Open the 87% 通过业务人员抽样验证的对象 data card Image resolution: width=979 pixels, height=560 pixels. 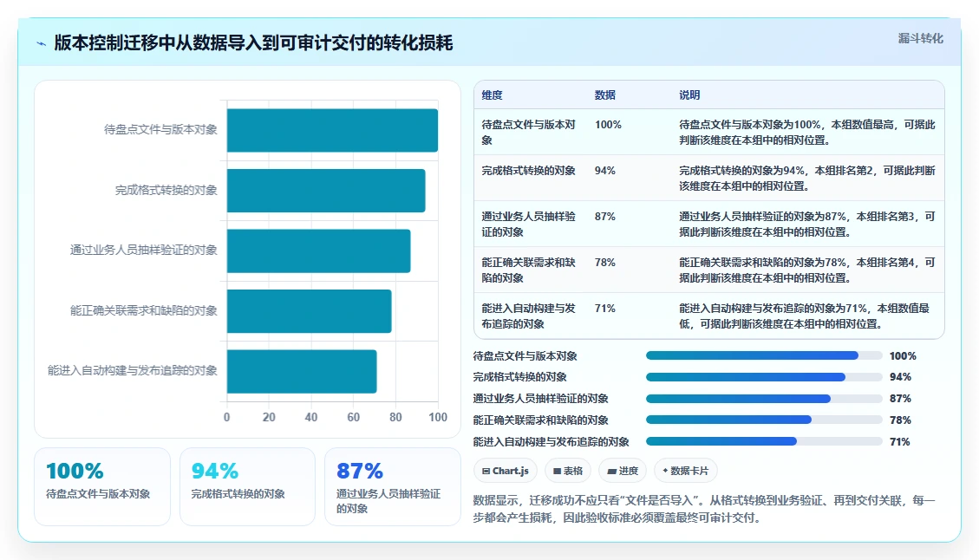click(393, 486)
